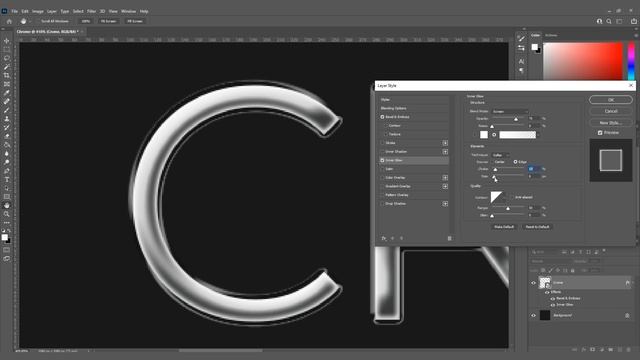
Task: Select the Hand tool in toolbox
Action: pos(7,205)
